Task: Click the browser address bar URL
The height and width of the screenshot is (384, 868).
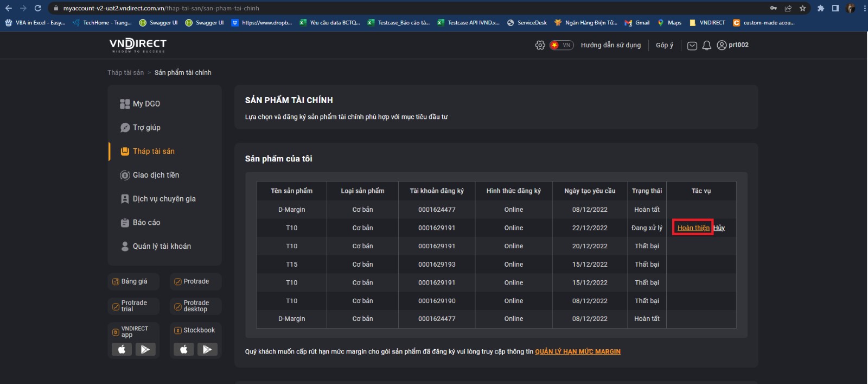Action: [161, 8]
